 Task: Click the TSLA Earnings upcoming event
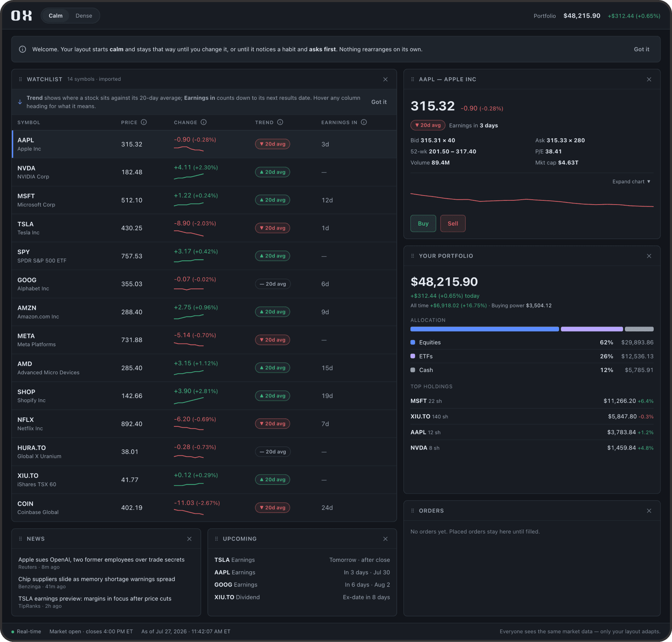(x=302, y=560)
